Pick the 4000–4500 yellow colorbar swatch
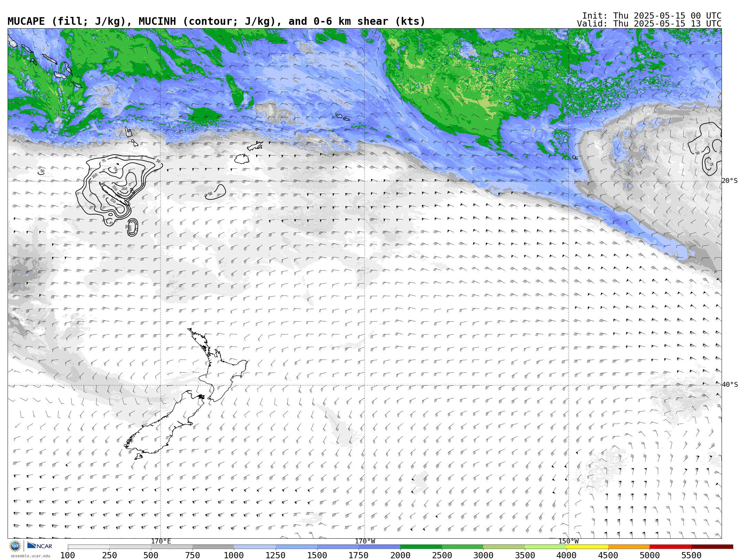 [587, 547]
